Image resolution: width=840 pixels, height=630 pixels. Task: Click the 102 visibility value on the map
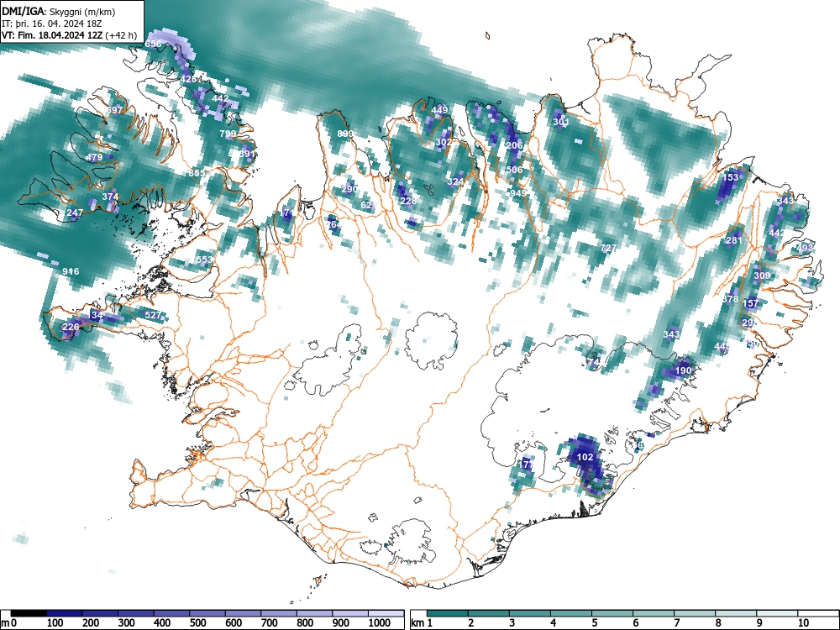coord(585,457)
